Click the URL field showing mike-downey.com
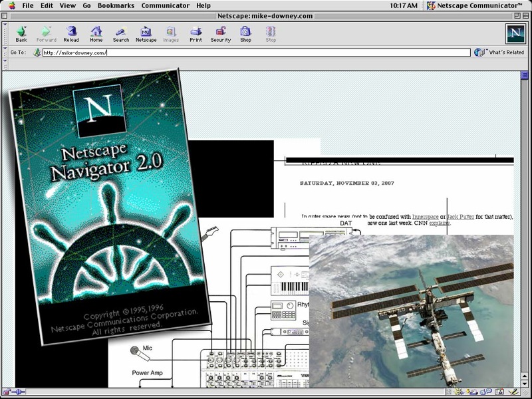Screen dimensions: 532x399 [x=257, y=53]
